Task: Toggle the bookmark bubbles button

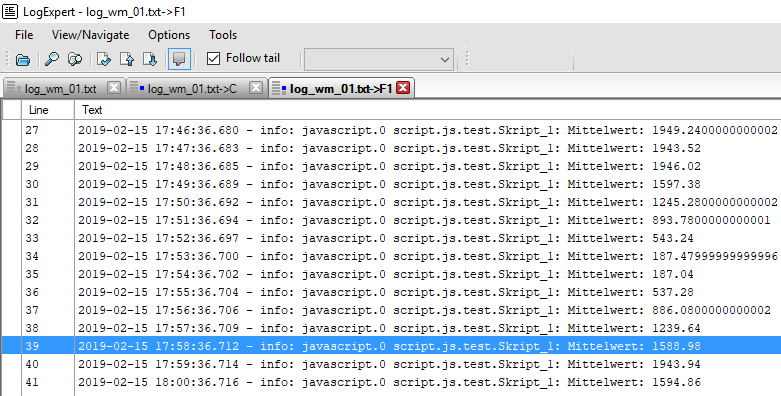Action: point(179,59)
